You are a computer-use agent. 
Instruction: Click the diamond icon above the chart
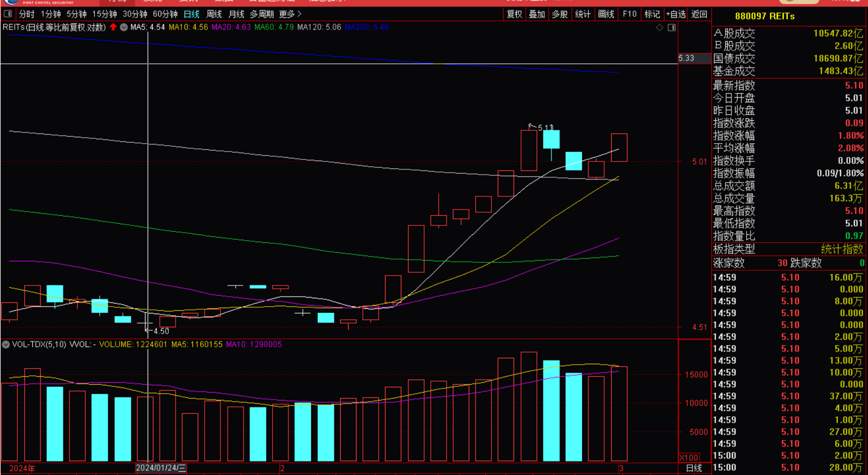[659, 27]
